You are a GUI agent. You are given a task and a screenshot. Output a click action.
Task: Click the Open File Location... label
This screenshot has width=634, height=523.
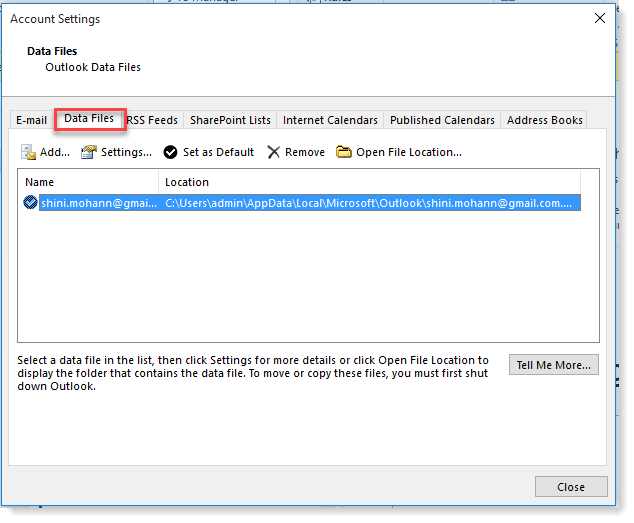(x=409, y=152)
